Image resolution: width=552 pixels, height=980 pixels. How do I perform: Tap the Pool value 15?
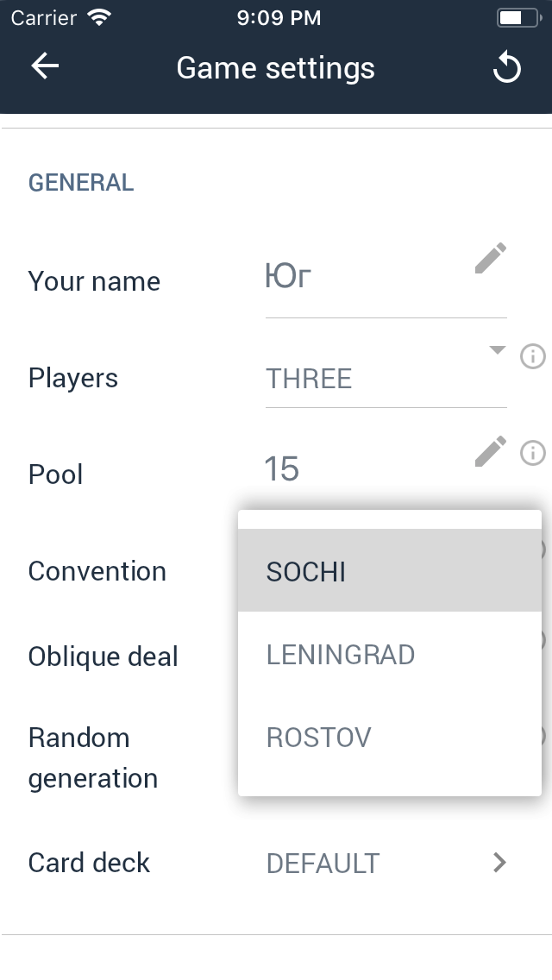[282, 470]
